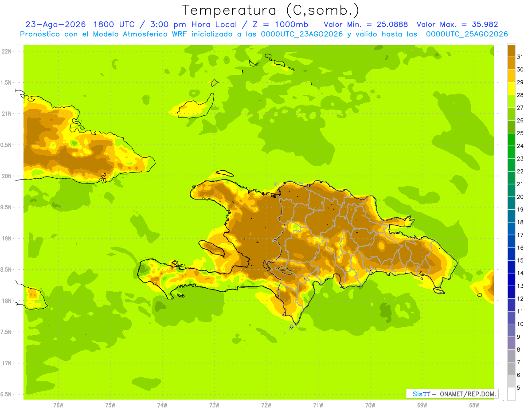Click legend swatch between 20 and 21
532x411 pixels.
tap(511, 190)
